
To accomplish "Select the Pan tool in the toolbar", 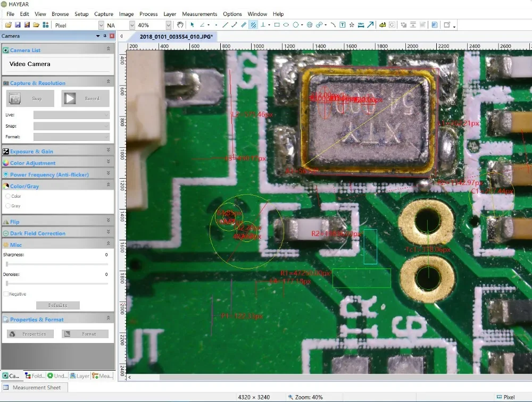I will pyautogui.click(x=181, y=25).
